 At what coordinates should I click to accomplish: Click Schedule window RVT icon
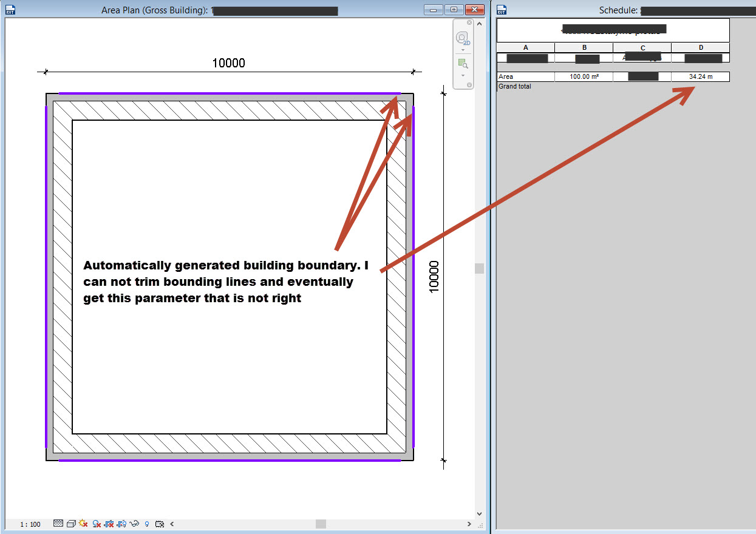click(x=502, y=10)
